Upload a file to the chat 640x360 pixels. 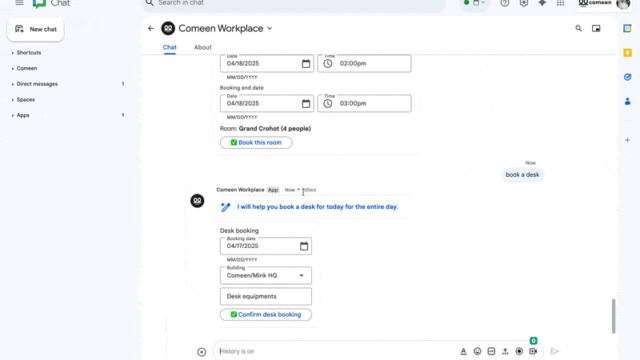click(x=505, y=351)
